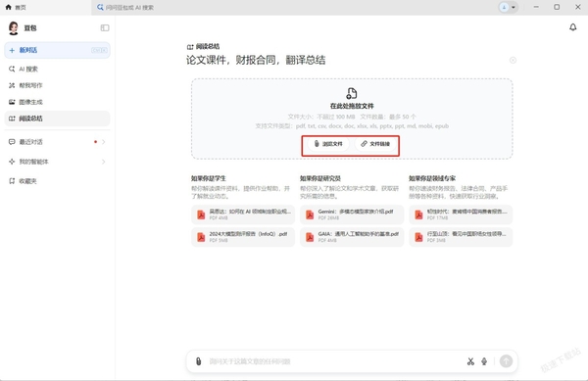
Task: Open 帮我写作 writing helper
Action: click(x=58, y=85)
